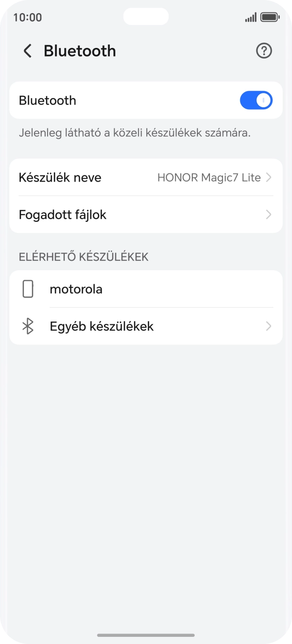Tap the phone icon beside motorola

click(x=28, y=289)
